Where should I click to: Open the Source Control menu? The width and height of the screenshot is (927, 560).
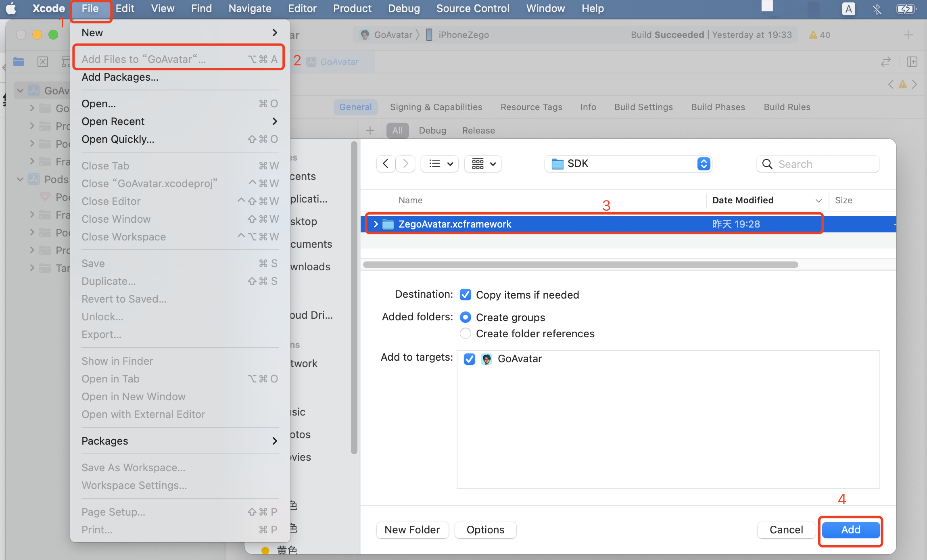[x=473, y=8]
